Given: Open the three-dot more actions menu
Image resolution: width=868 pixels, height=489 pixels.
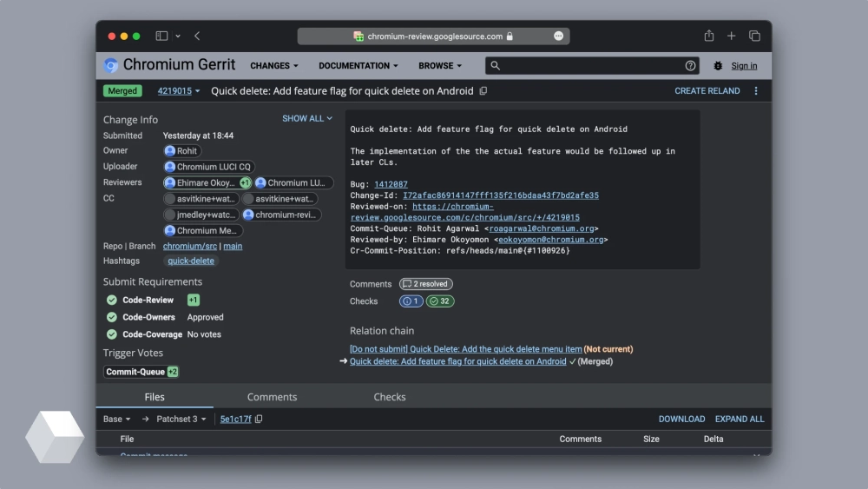Looking at the screenshot, I should pyautogui.click(x=755, y=91).
